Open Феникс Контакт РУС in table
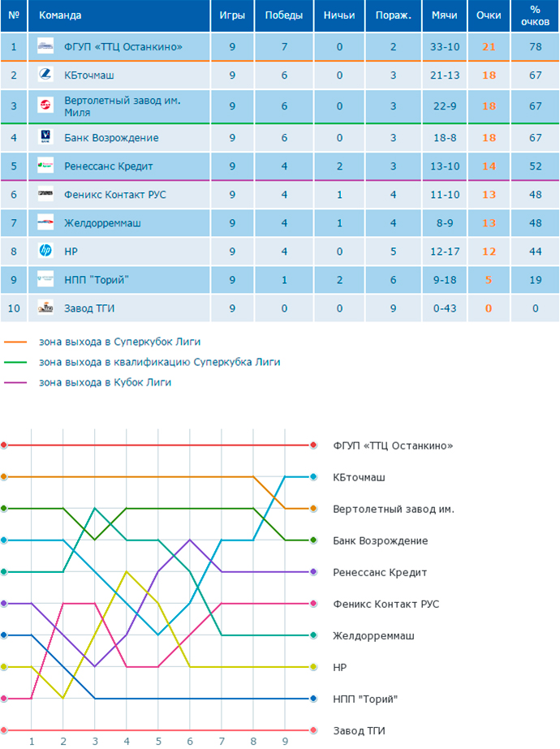Viewport: 560px width, 749px height. 115,195
